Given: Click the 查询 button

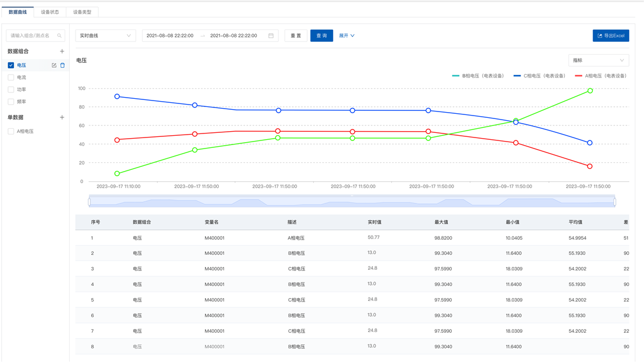Looking at the screenshot, I should [321, 36].
